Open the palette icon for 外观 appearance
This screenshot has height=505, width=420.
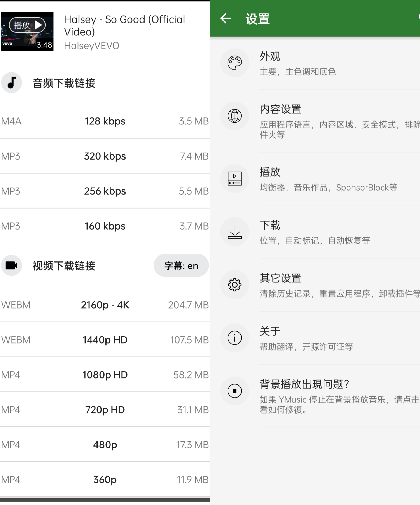[234, 63]
